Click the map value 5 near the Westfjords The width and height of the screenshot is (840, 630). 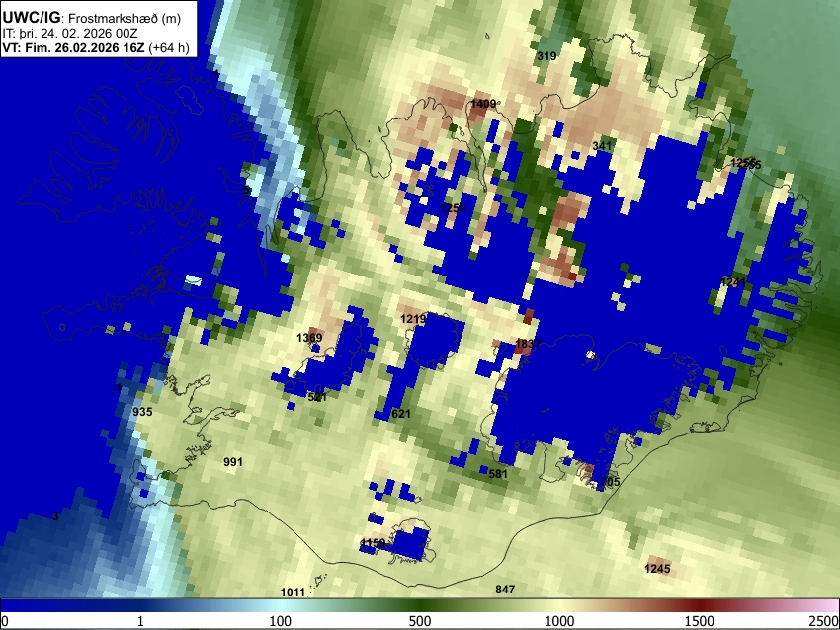[x=246, y=190]
